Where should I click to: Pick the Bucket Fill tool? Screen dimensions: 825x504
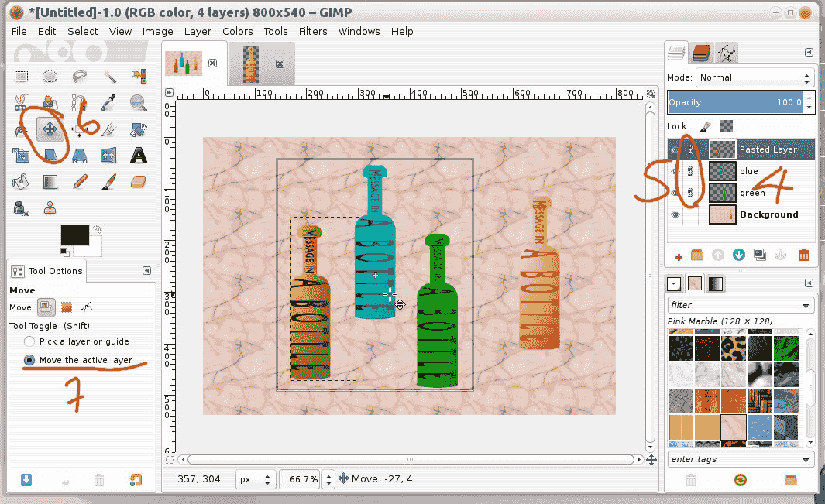click(x=21, y=180)
